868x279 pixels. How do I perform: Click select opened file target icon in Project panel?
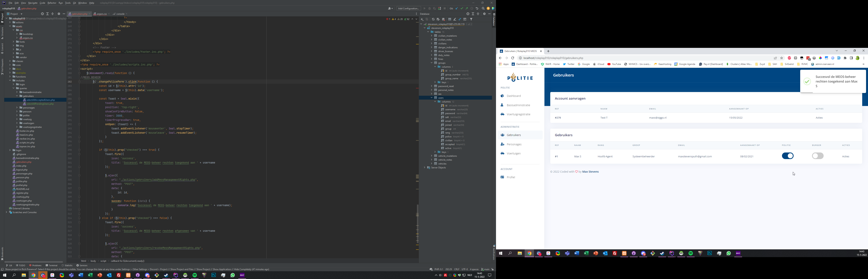point(42,14)
